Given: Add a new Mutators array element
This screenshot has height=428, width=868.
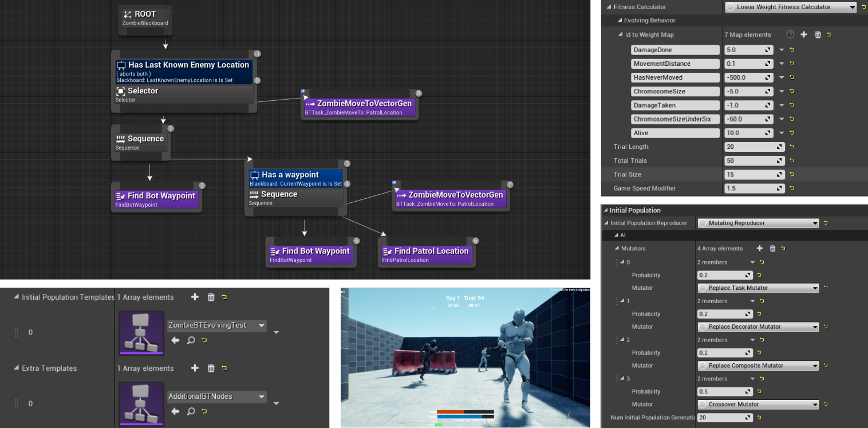Looking at the screenshot, I should click(x=760, y=249).
